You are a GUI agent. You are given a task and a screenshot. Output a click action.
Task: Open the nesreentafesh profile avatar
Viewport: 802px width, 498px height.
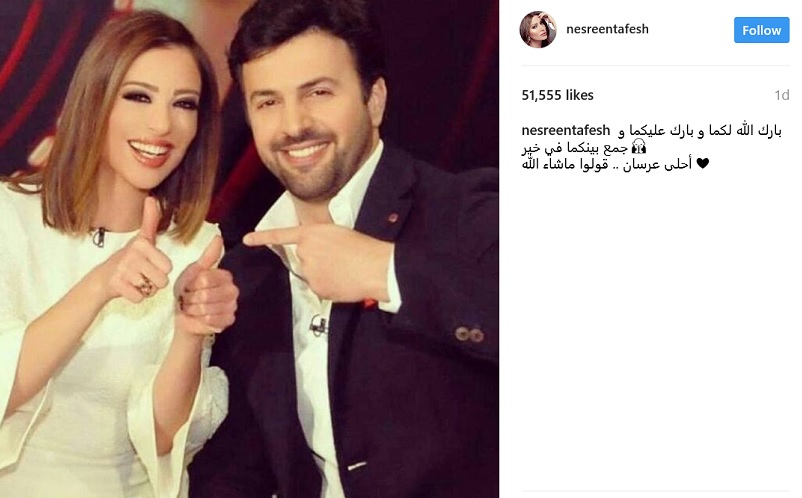(x=538, y=30)
